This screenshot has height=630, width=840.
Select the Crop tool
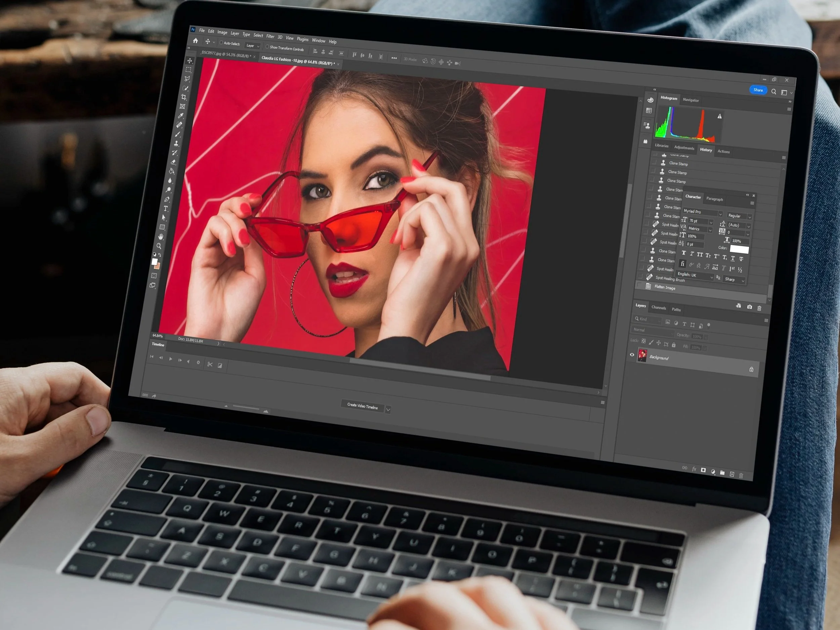184,97
